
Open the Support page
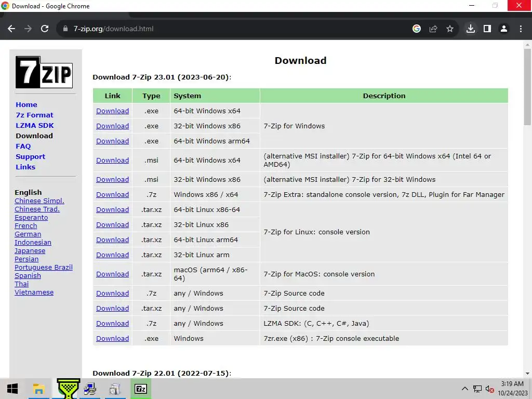coord(31,157)
